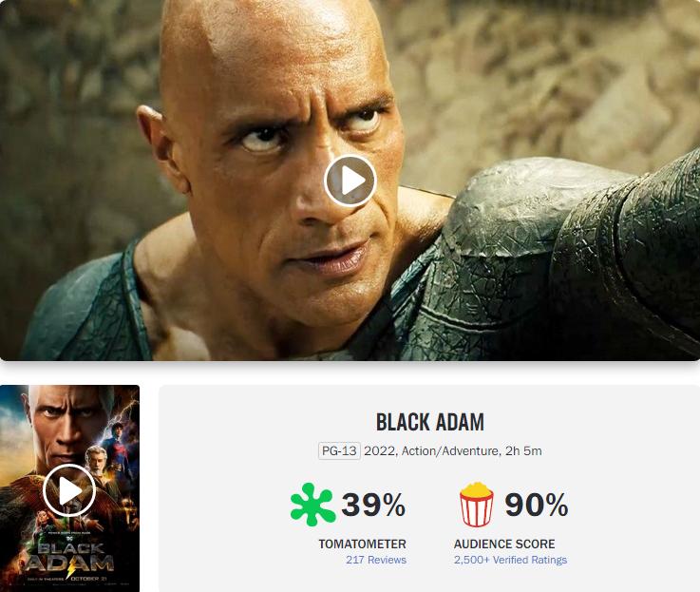
Task: Click the October 21 date on the poster
Action: (x=89, y=579)
